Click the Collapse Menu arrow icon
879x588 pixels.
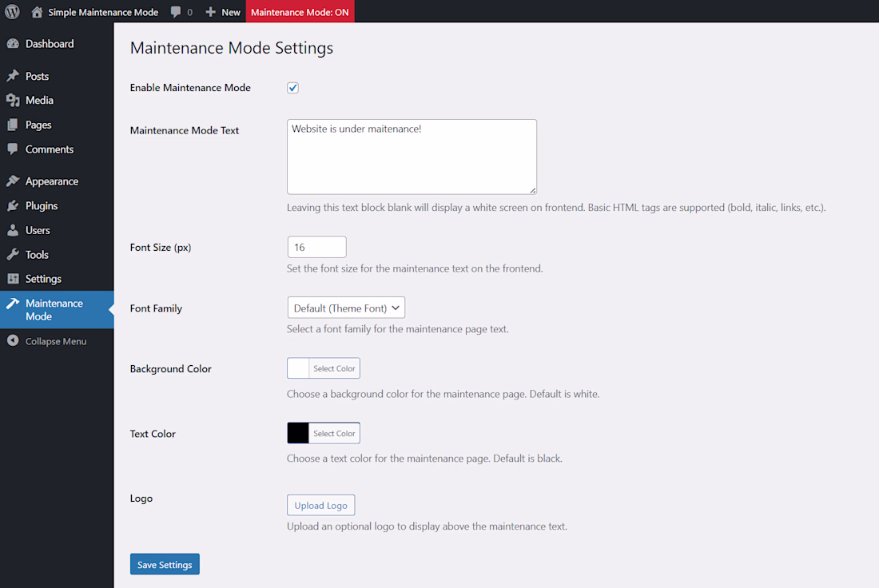pos(13,341)
